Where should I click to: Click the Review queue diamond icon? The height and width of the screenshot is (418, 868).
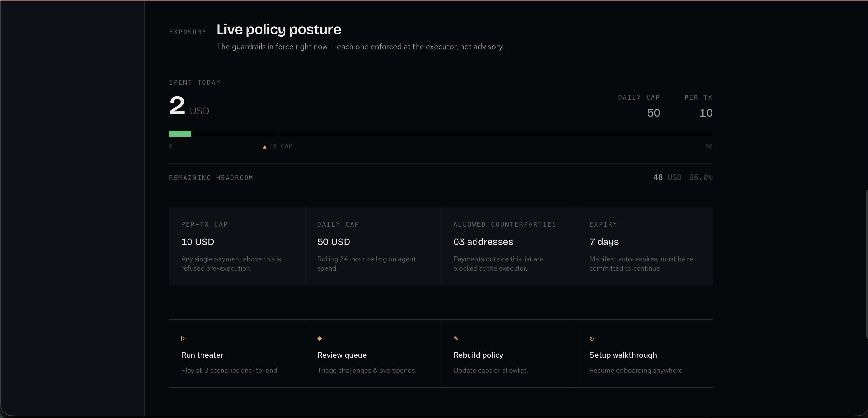(320, 339)
